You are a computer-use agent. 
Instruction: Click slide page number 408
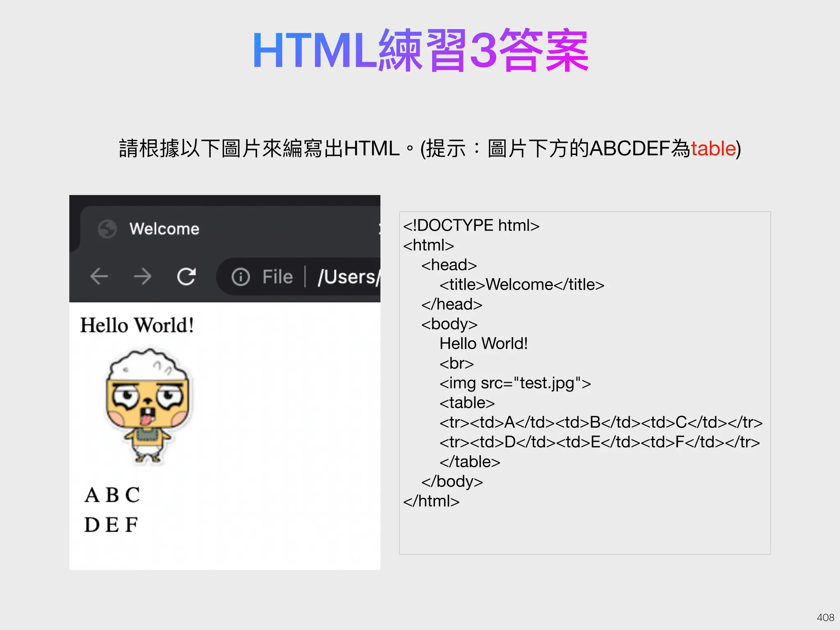coord(825,617)
